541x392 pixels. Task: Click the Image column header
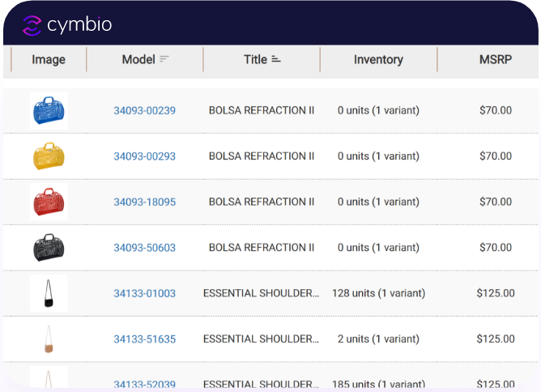pyautogui.click(x=49, y=59)
